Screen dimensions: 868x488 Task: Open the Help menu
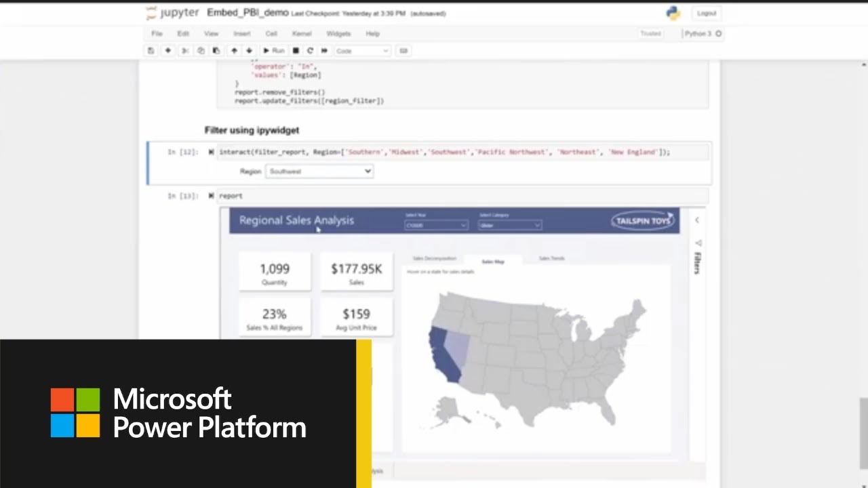[373, 33]
